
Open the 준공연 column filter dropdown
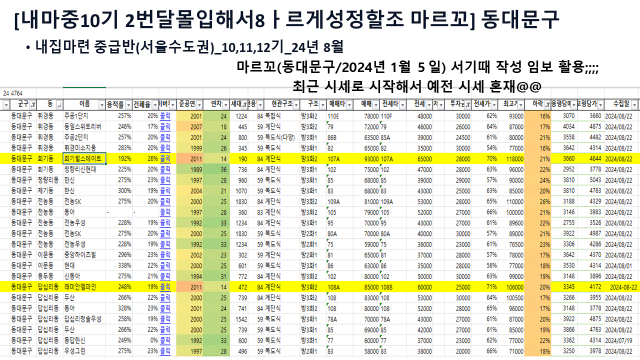coord(200,105)
